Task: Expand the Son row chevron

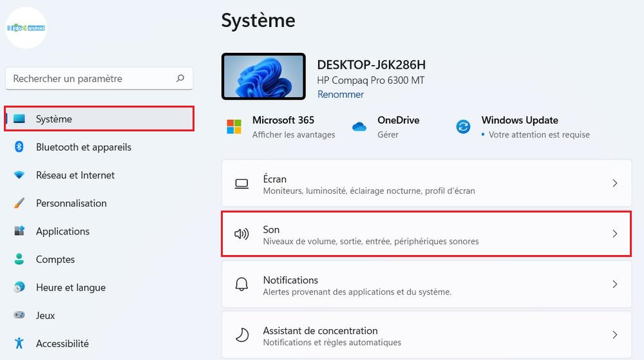Action: [x=615, y=234]
